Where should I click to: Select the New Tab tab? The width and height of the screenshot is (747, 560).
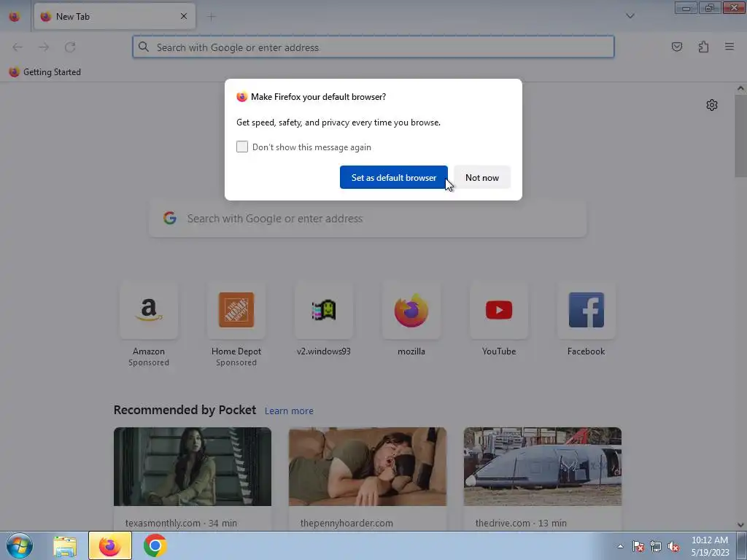tap(115, 16)
